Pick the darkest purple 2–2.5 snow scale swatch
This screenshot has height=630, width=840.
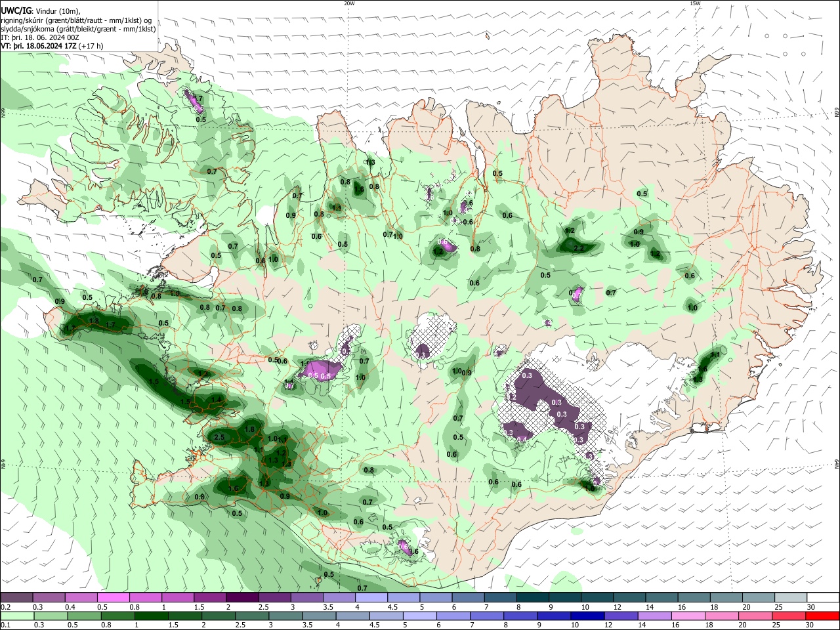click(x=242, y=598)
